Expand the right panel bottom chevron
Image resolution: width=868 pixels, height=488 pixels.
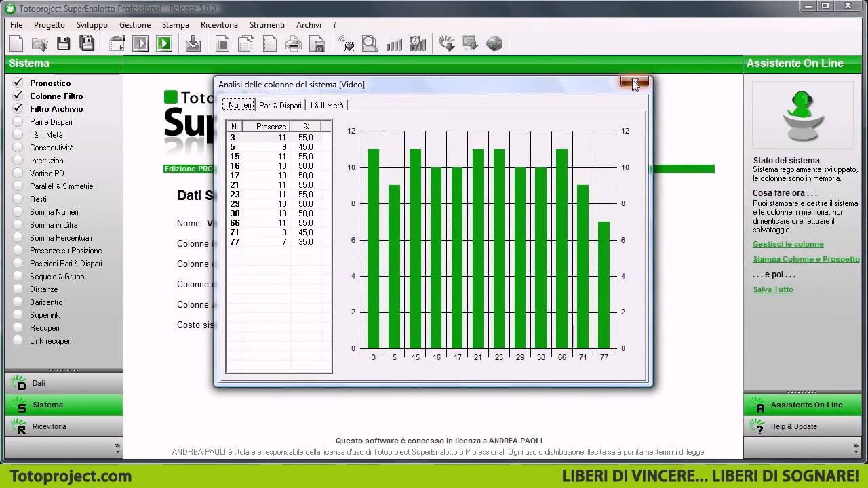tap(857, 447)
